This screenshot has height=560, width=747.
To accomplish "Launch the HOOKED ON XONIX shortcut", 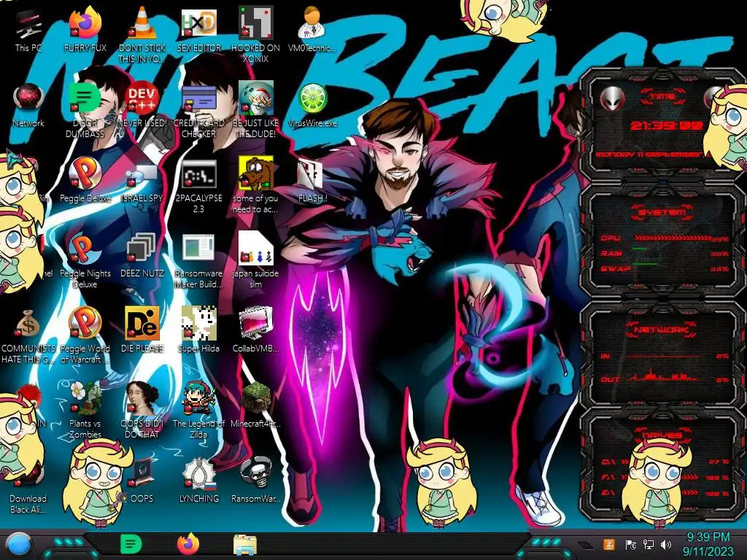I will pyautogui.click(x=256, y=34).
